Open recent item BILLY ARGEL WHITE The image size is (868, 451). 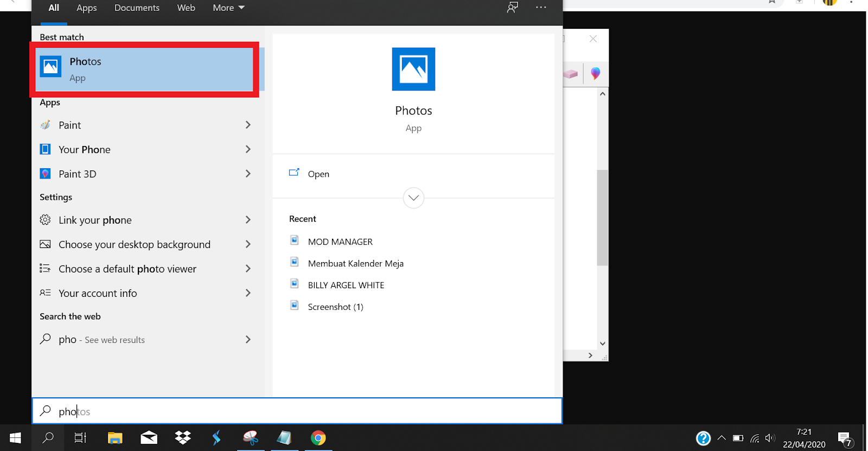coord(346,285)
